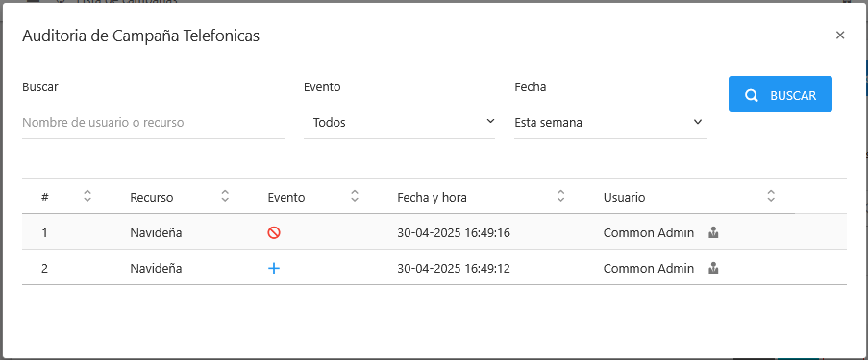Click the Usuario column header label
This screenshot has width=868, height=360.
[x=624, y=197]
